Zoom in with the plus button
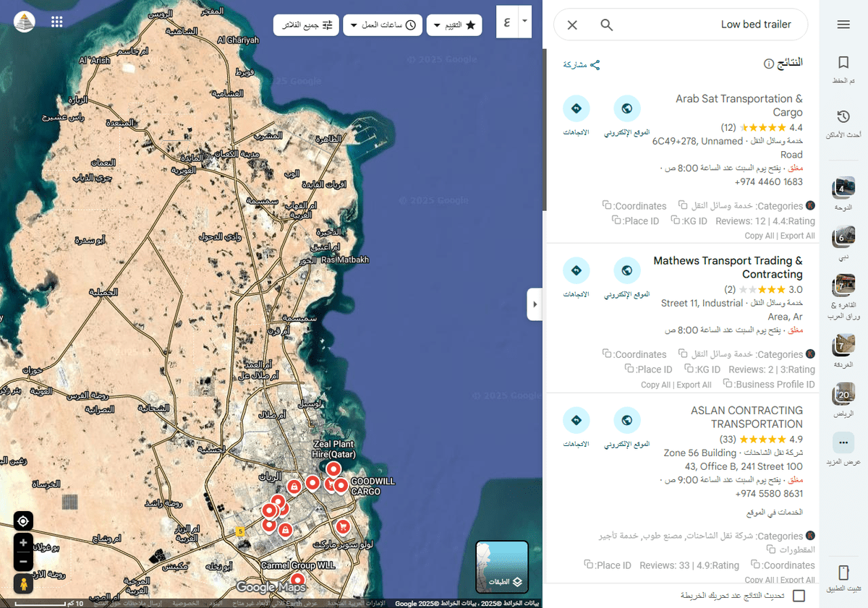Image resolution: width=868 pixels, height=608 pixels. pos(23,543)
